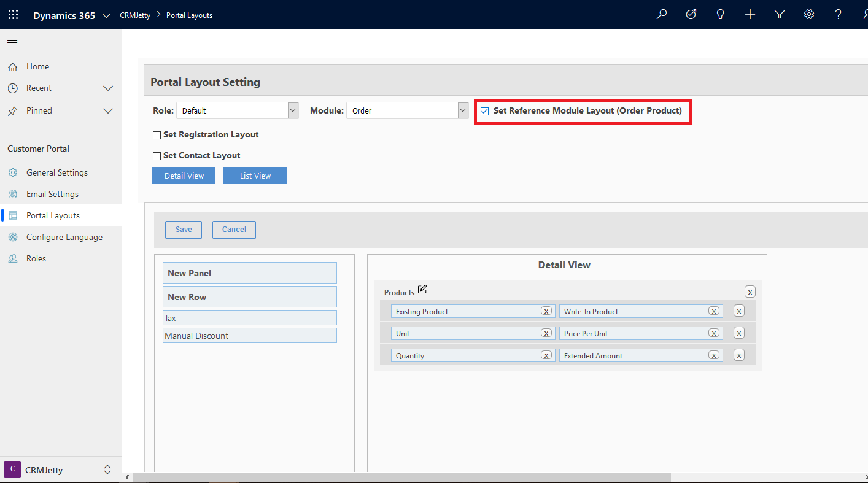Click the pencil edit icon beside Products
868x483 pixels.
click(422, 290)
